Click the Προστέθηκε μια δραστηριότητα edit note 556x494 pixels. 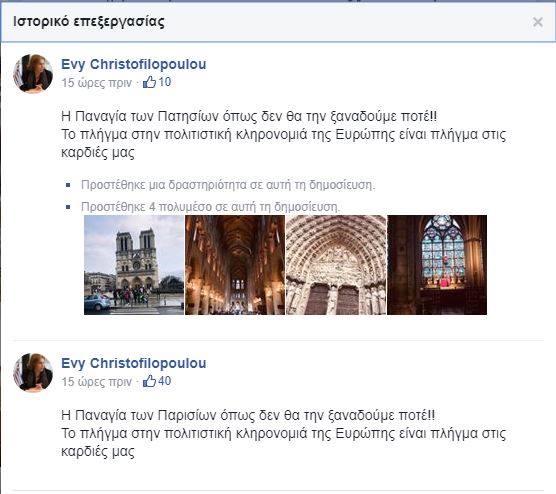pos(228,185)
